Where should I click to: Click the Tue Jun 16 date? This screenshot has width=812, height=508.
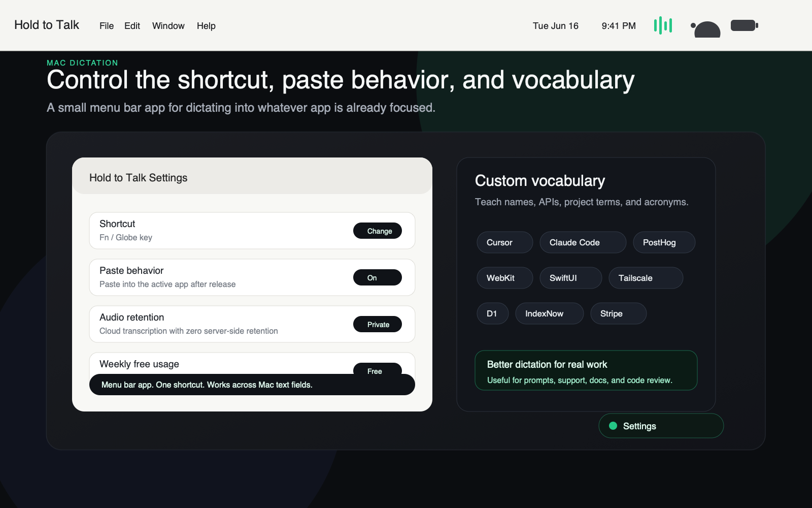click(x=556, y=26)
